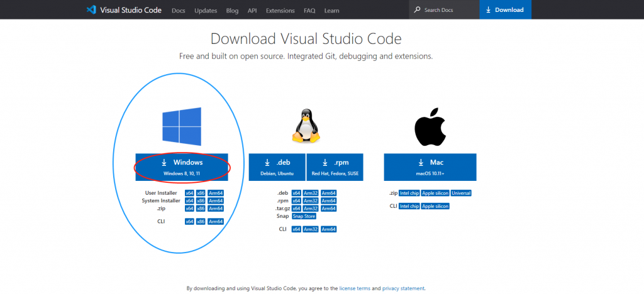This screenshot has width=644, height=294.
Task: Choose Windows .zip x86 download
Action: [x=201, y=209]
